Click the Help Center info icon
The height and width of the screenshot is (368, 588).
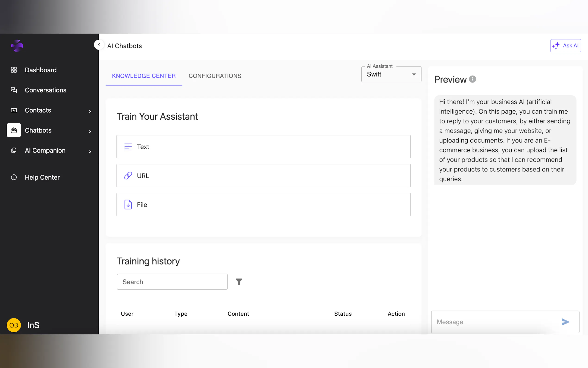coord(14,177)
